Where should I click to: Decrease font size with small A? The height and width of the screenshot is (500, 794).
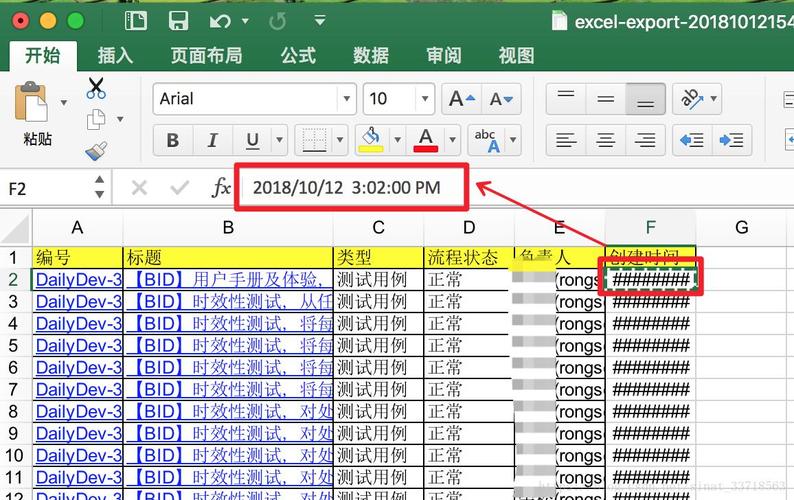501,99
